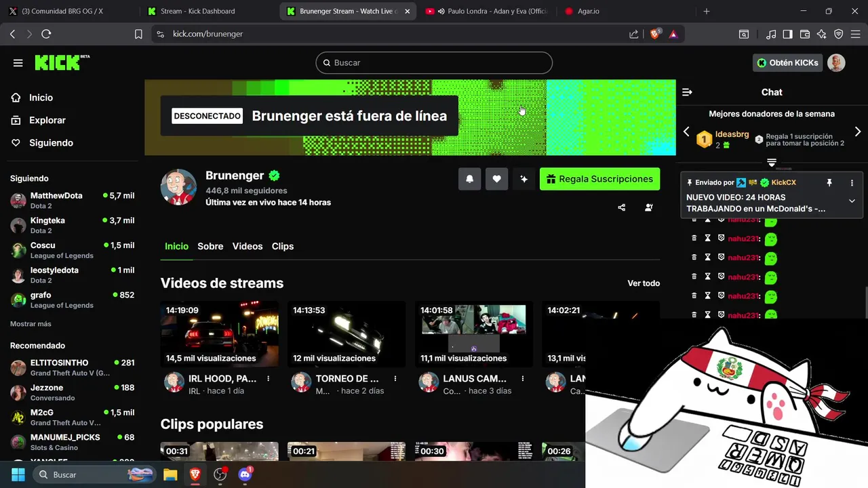This screenshot has width=868, height=488.
Task: Click the Regala Suscripciones button
Action: coord(599,179)
